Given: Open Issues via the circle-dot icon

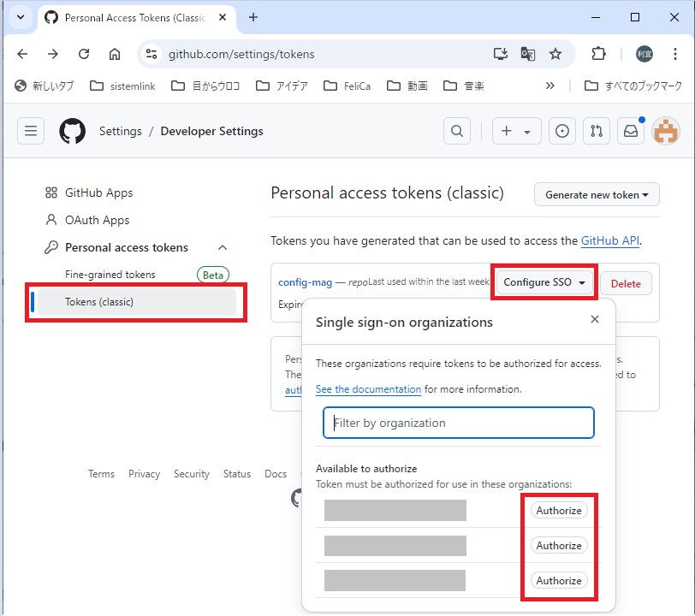Looking at the screenshot, I should pos(562,131).
